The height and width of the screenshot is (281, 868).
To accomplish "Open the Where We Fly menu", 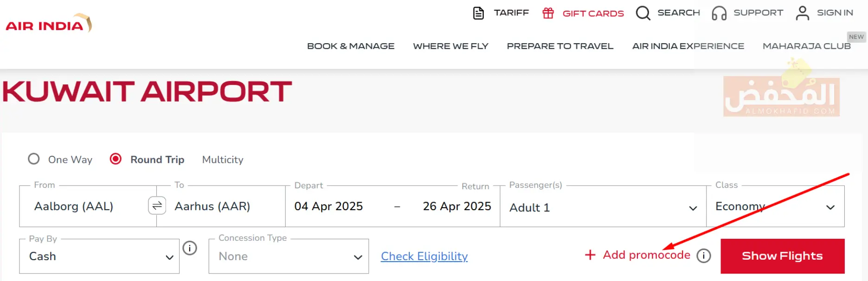I will coord(451,46).
